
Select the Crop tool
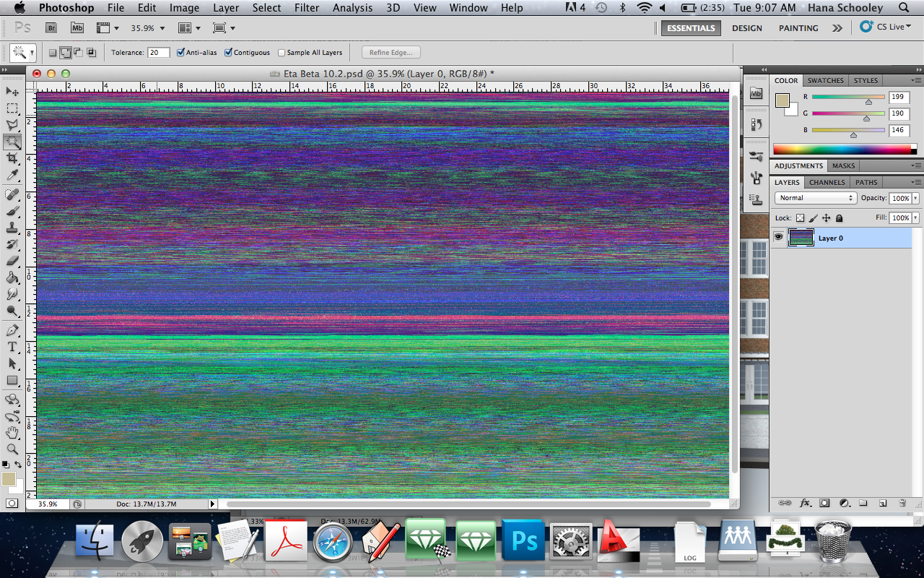(x=12, y=159)
